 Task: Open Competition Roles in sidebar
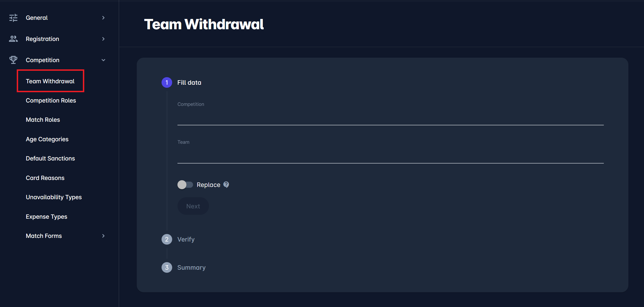coord(51,101)
